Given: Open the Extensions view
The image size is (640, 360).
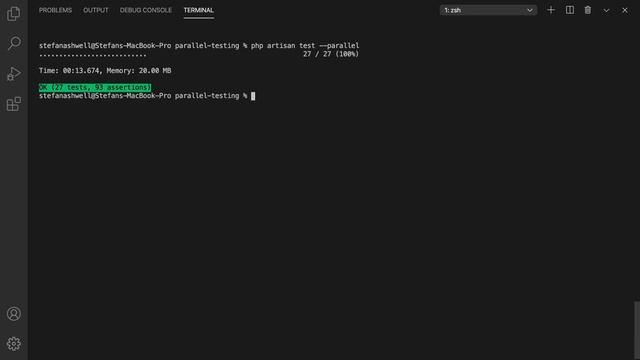Looking at the screenshot, I should tap(14, 104).
